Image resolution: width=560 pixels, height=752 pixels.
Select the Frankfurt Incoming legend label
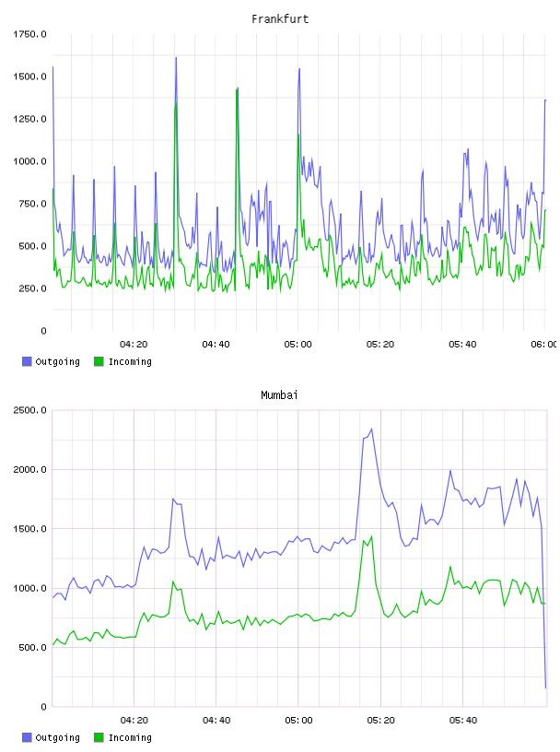[130, 361]
